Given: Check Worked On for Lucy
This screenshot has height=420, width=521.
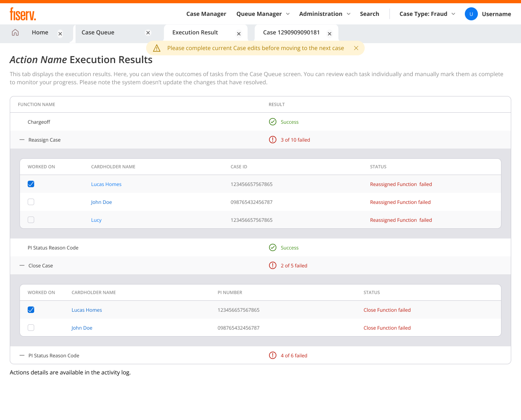Looking at the screenshot, I should (x=31, y=220).
